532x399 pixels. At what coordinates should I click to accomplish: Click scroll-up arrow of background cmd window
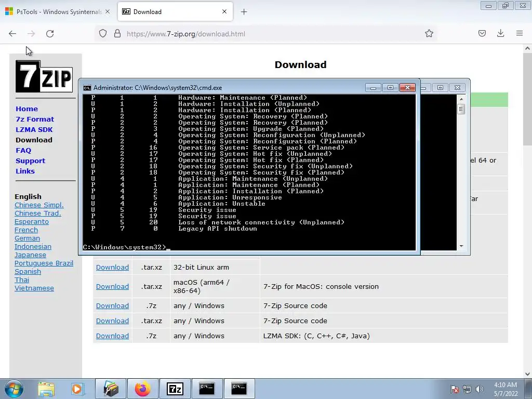point(461,99)
